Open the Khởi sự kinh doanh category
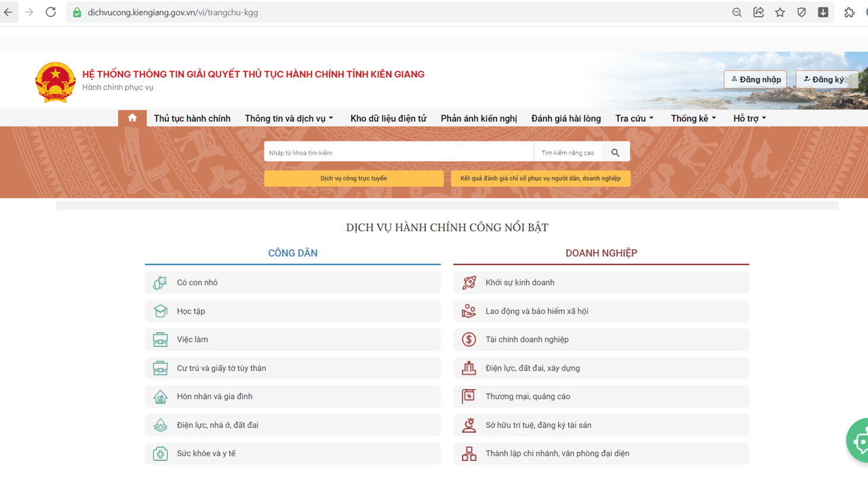 pos(519,283)
